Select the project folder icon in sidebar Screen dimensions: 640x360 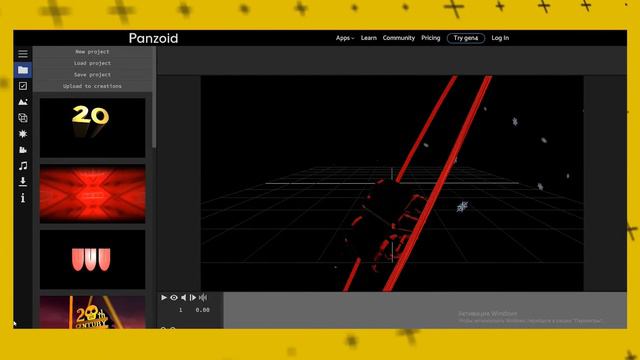(23, 70)
